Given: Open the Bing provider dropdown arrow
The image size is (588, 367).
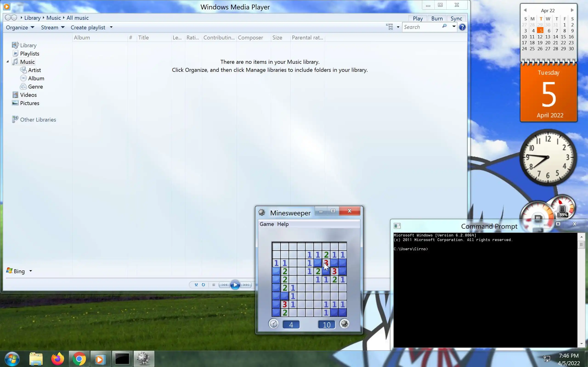Looking at the screenshot, I should coord(31,271).
